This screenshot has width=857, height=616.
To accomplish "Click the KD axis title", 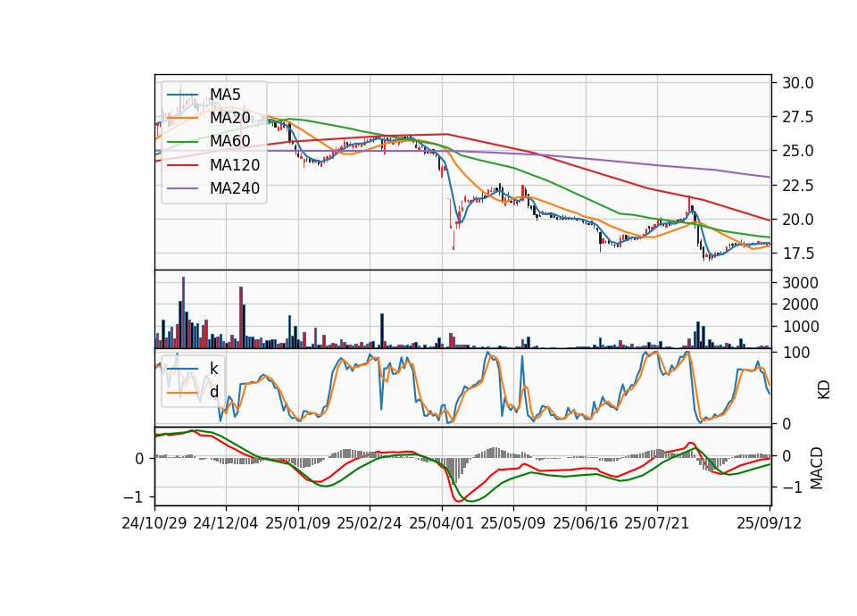I will 824,389.
